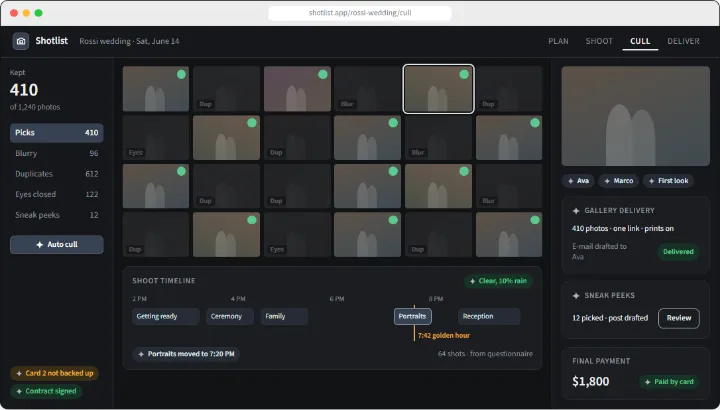Toggle the green pick dot on pink-tinted thumbnail

tap(323, 74)
